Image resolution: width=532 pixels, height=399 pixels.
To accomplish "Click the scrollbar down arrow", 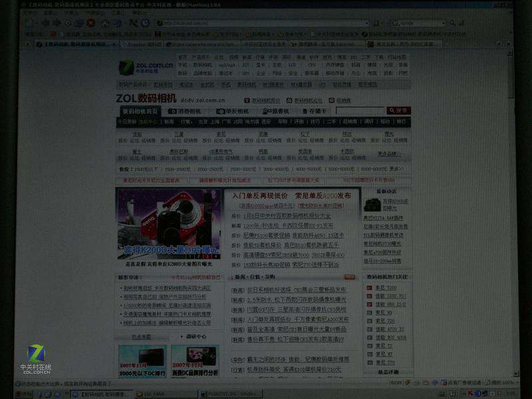I will pyautogui.click(x=516, y=374).
